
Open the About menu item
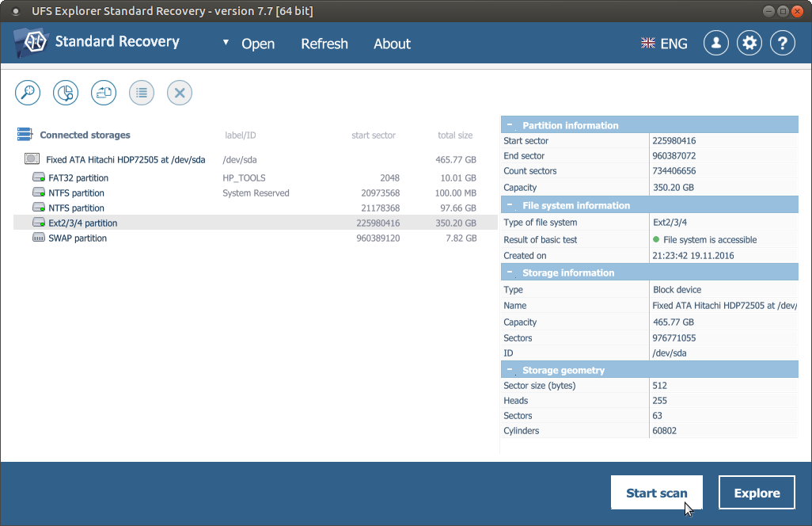(x=392, y=44)
